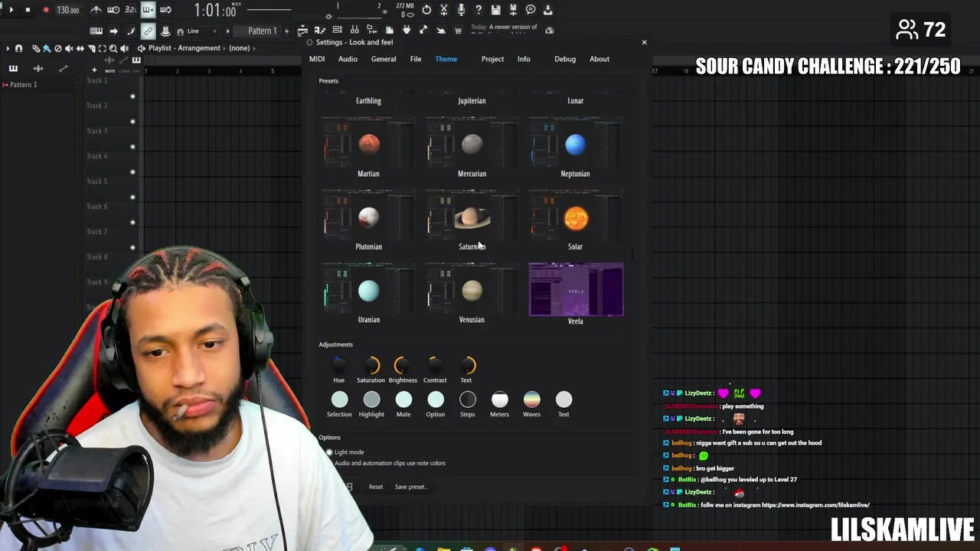
Task: Select the Martian theme preset
Action: 368,148
